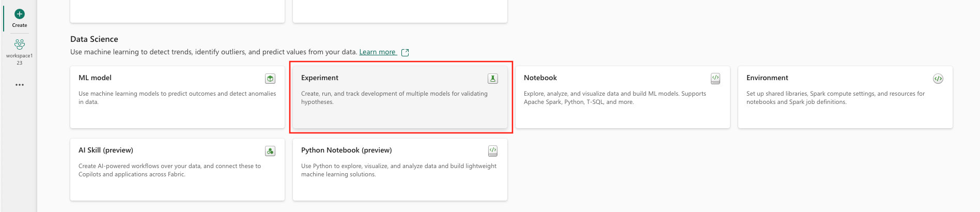
Task: Select the Notebook card title
Action: coord(540,78)
